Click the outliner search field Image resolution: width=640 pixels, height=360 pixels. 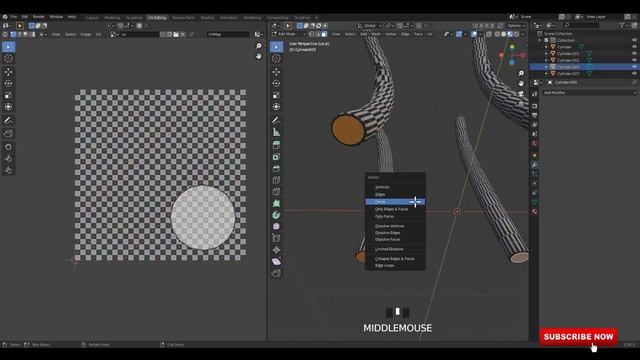click(582, 25)
